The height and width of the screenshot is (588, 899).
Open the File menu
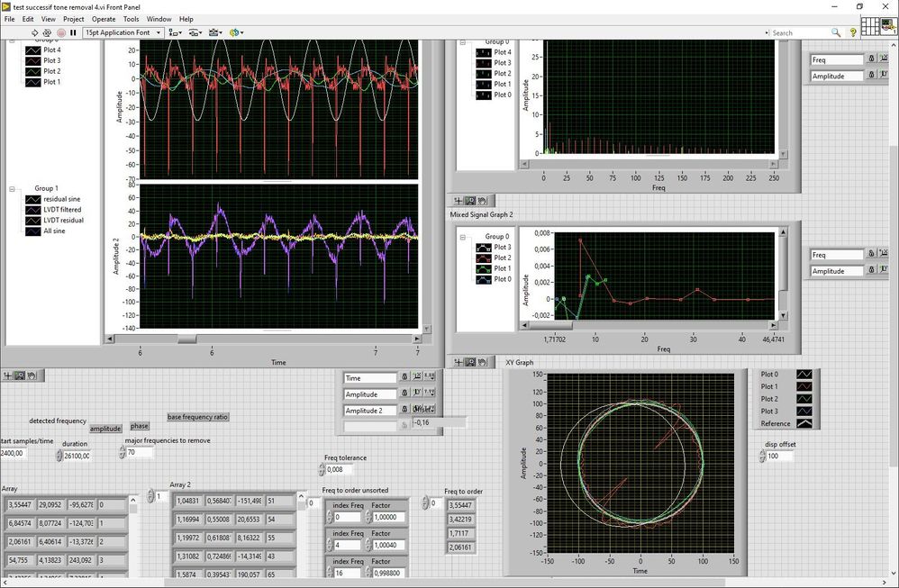tap(9, 19)
